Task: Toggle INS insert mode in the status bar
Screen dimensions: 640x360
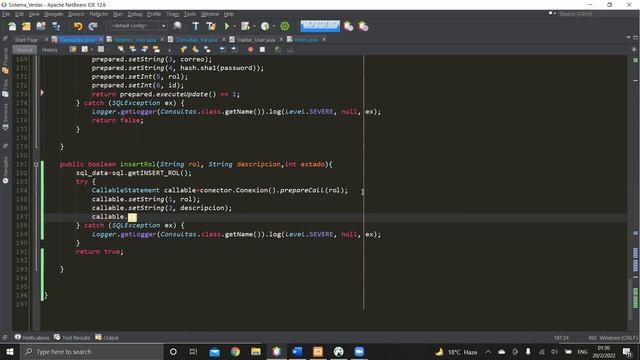Action: [x=592, y=338]
